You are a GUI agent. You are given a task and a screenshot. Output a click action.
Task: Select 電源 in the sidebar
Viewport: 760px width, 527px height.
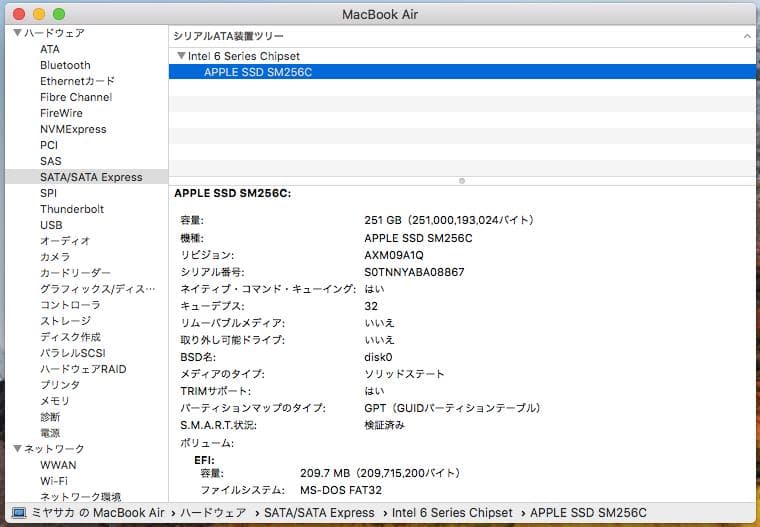(50, 433)
